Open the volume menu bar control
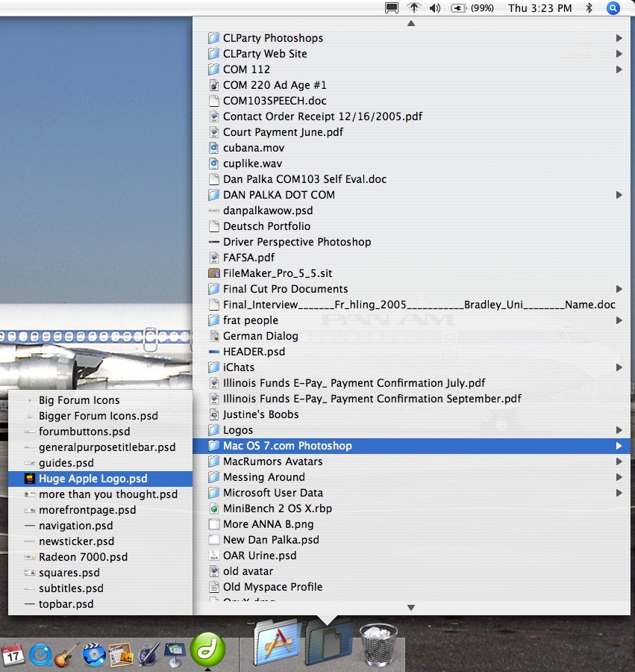Viewport: 635px width, 672px height. (434, 8)
